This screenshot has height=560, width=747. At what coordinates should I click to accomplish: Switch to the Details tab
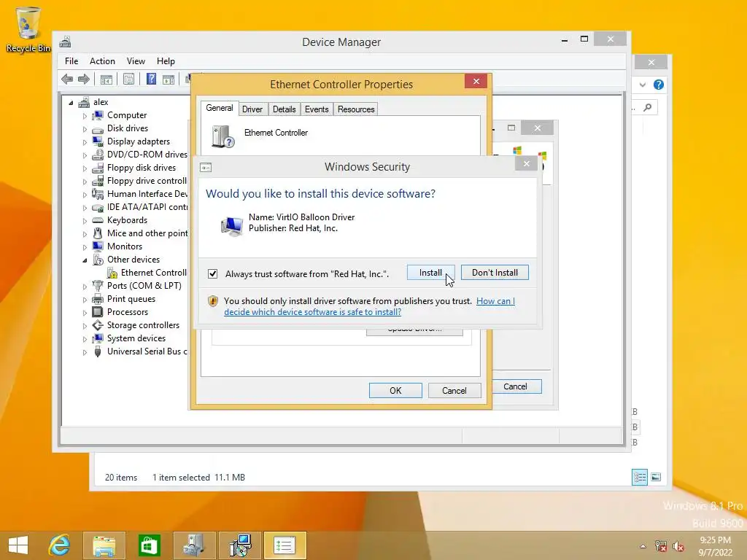click(x=284, y=109)
